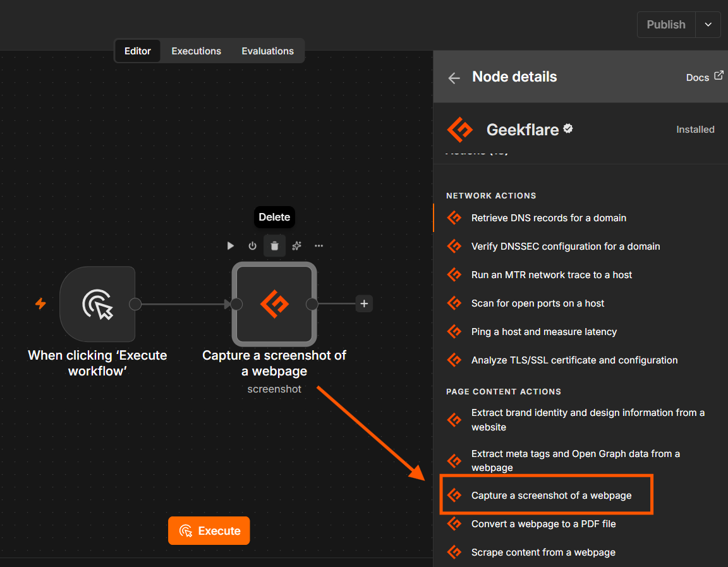Screen dimensions: 728x567
Task: Open the node's three-dot options menu
Action: pos(318,246)
